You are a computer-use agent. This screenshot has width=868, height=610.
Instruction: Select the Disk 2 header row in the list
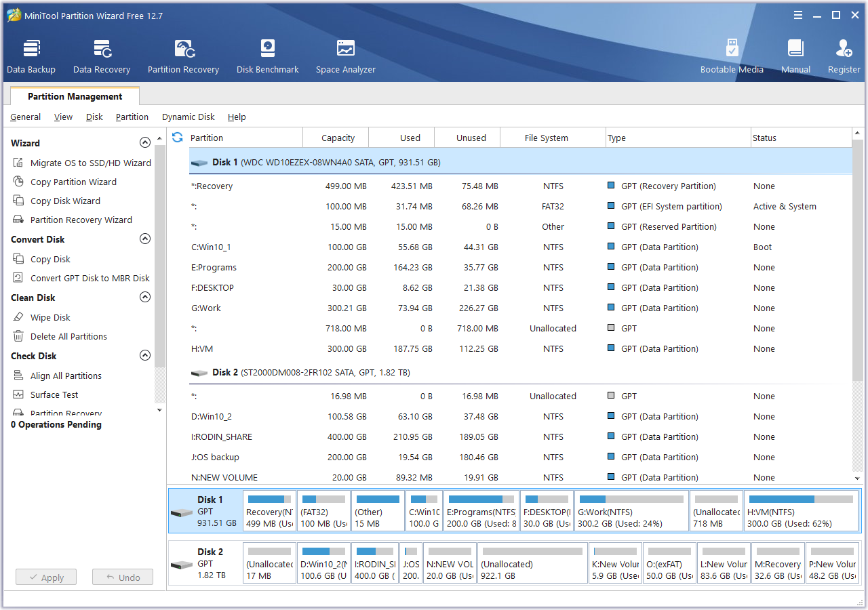(x=520, y=373)
